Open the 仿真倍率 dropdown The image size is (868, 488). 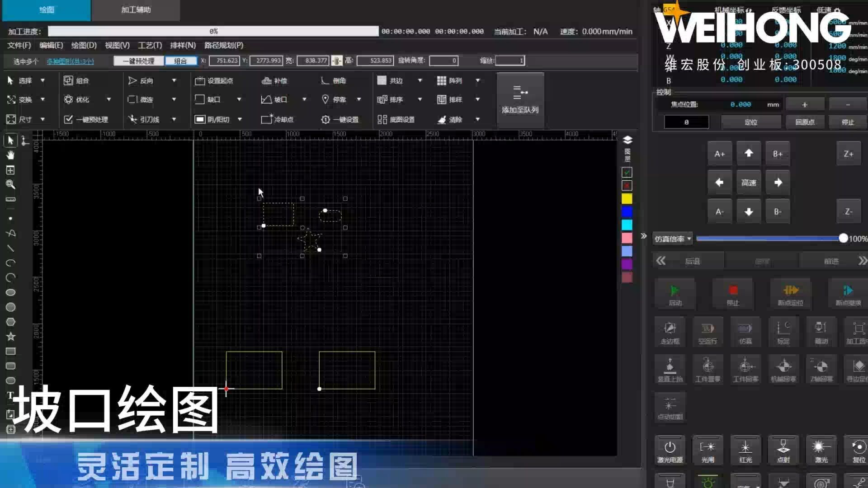pyautogui.click(x=673, y=239)
